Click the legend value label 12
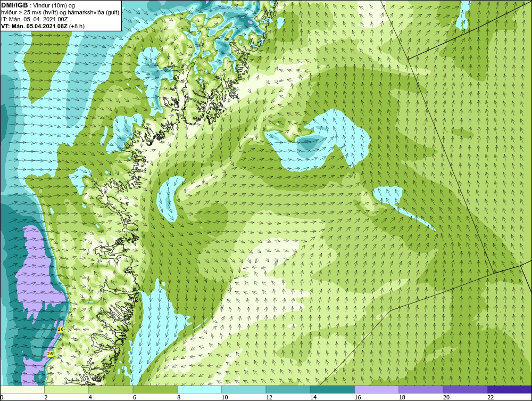 [x=269, y=397]
